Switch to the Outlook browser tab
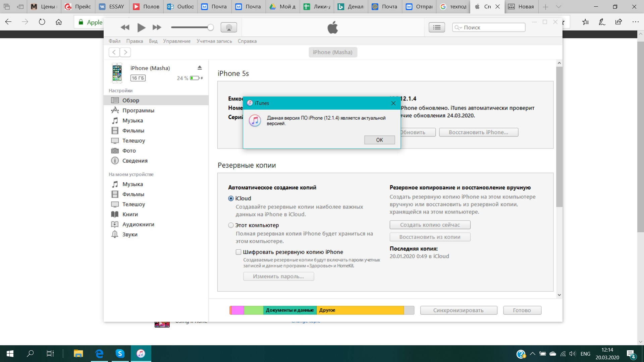The height and width of the screenshot is (362, 644). tap(181, 7)
